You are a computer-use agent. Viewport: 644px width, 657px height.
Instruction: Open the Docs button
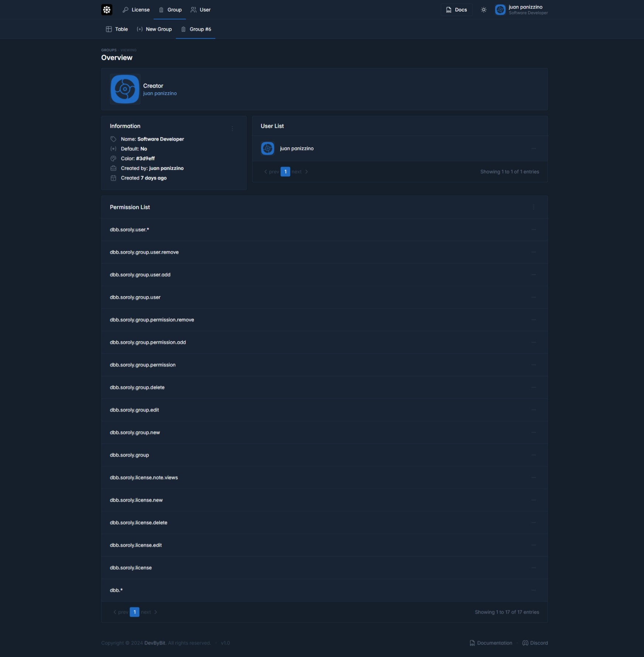tap(456, 10)
